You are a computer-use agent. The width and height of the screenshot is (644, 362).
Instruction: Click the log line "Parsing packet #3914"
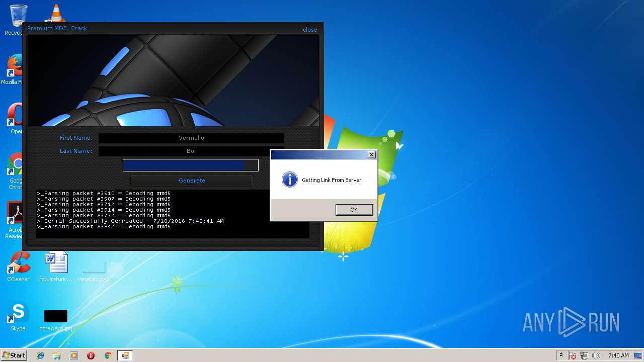104,210
